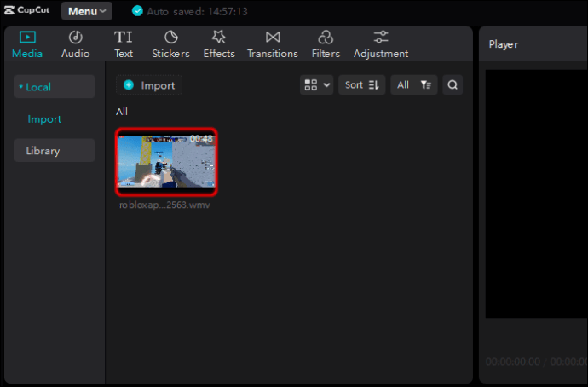588x387 pixels.
Task: Switch to the Text tab
Action: [x=124, y=44]
